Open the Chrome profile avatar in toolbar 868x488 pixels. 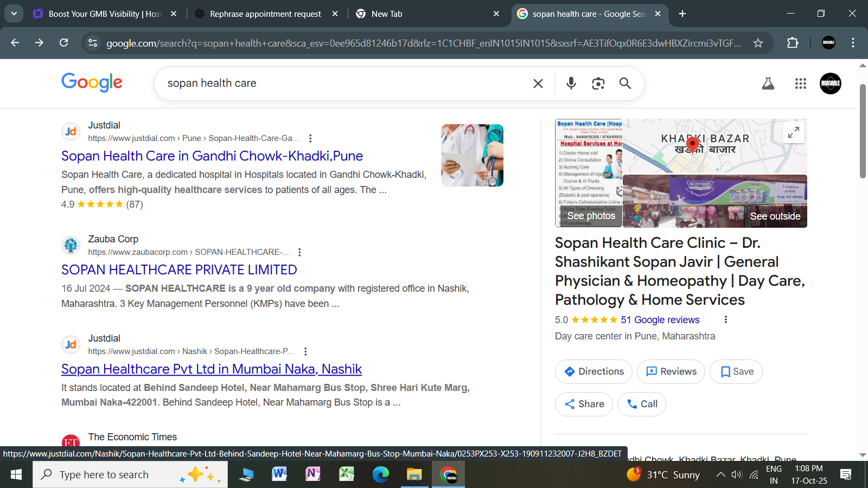(x=828, y=43)
